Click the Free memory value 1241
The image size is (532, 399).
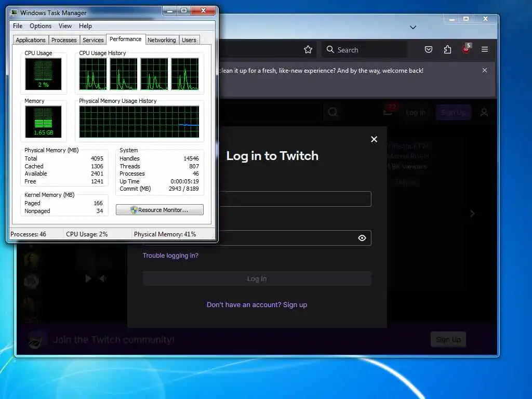tap(97, 181)
